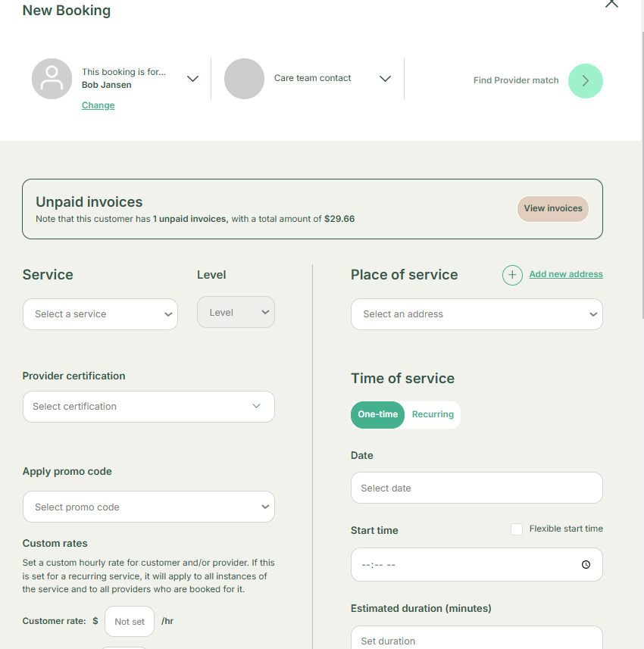Expand the booking customer chevron
644x649 pixels.
click(192, 79)
